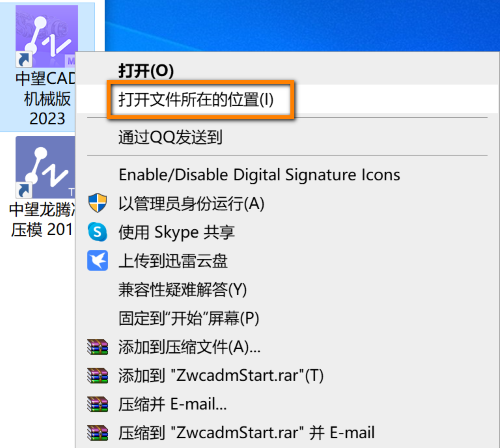Choose 以管理员身份运行(A)
Screen dimensions: 500x448
[x=191, y=203]
